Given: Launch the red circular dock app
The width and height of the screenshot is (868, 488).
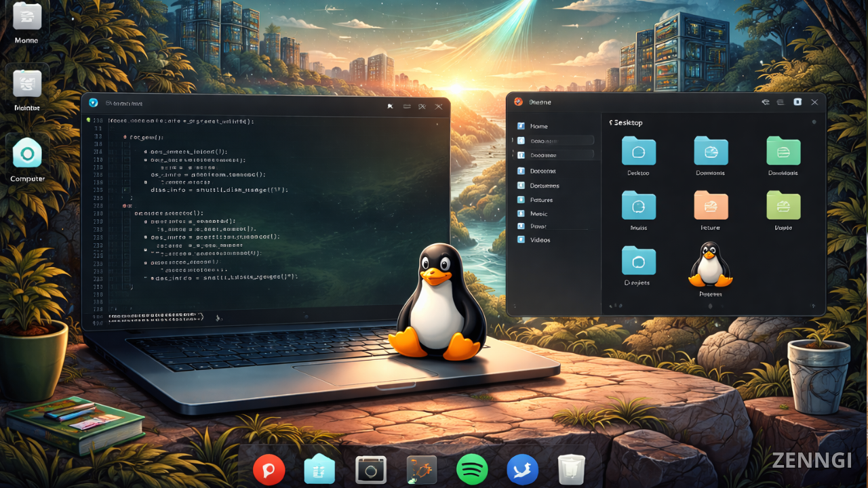Looking at the screenshot, I should point(269,469).
